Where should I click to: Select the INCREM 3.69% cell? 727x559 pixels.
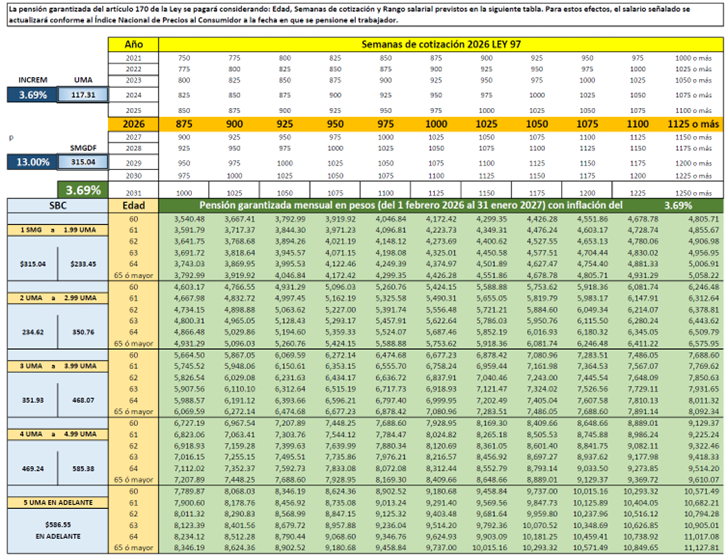(x=32, y=95)
